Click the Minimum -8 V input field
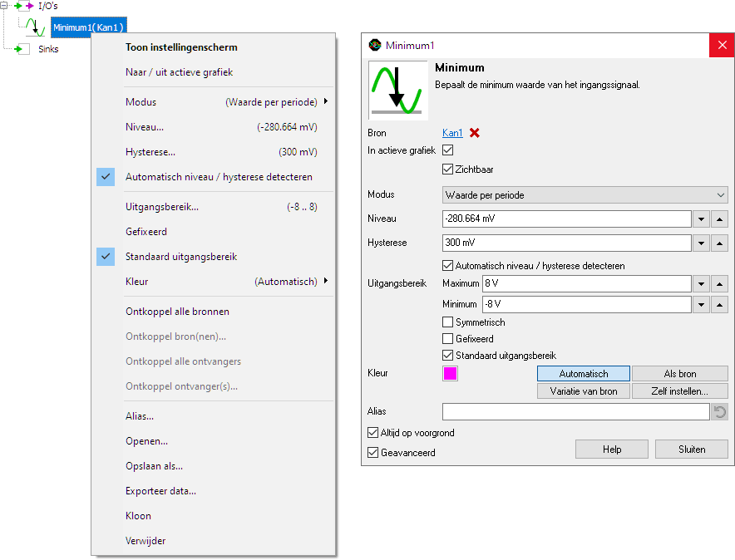The width and height of the screenshot is (735, 560). (x=587, y=304)
